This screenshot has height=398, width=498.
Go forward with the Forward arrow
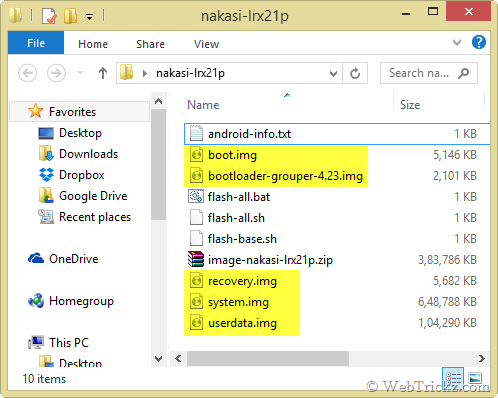[56, 73]
